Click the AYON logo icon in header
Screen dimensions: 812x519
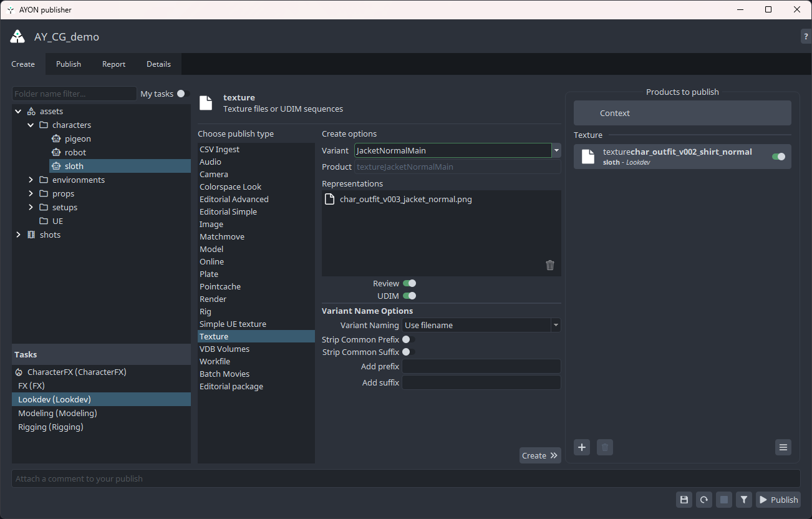click(x=17, y=37)
